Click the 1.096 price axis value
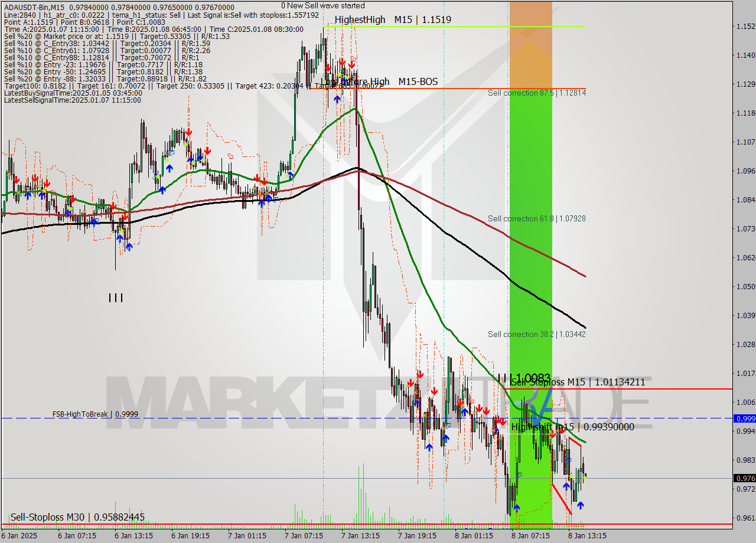 tap(745, 171)
